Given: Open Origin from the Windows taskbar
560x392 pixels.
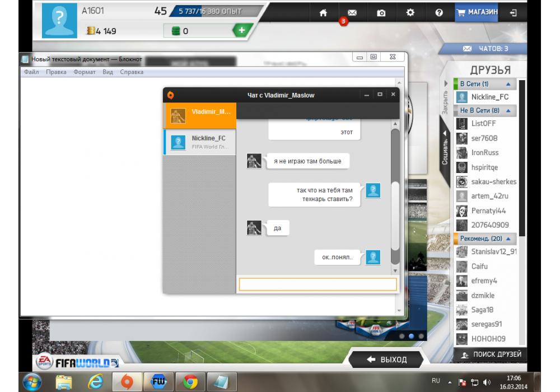Looking at the screenshot, I should pos(127,381).
